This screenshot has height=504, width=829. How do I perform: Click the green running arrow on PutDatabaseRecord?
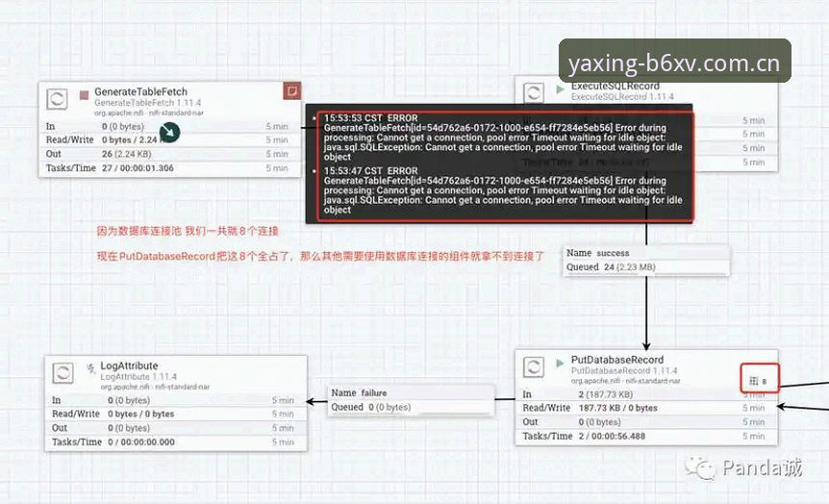coord(560,363)
